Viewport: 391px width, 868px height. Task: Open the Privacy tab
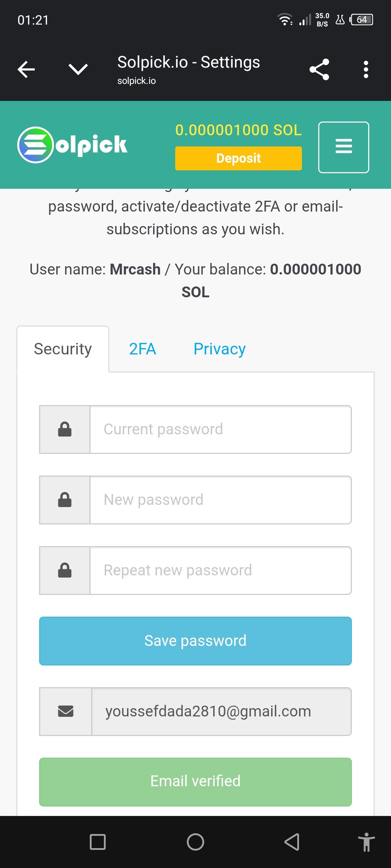tap(220, 349)
